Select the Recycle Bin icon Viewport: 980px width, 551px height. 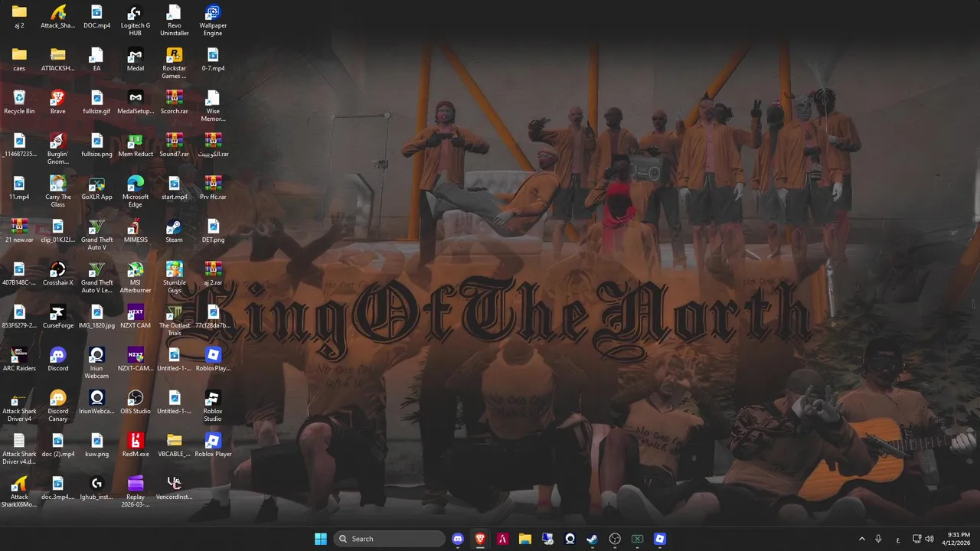[19, 103]
